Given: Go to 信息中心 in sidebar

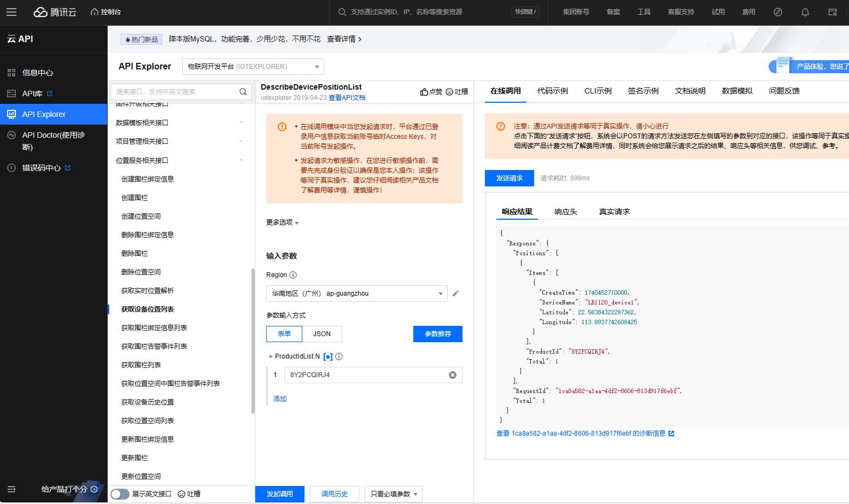Looking at the screenshot, I should (54, 73).
